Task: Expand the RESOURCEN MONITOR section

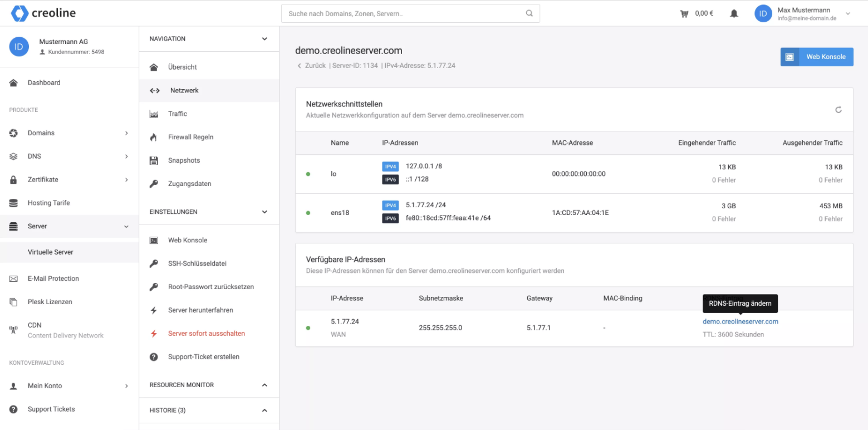Action: 264,385
